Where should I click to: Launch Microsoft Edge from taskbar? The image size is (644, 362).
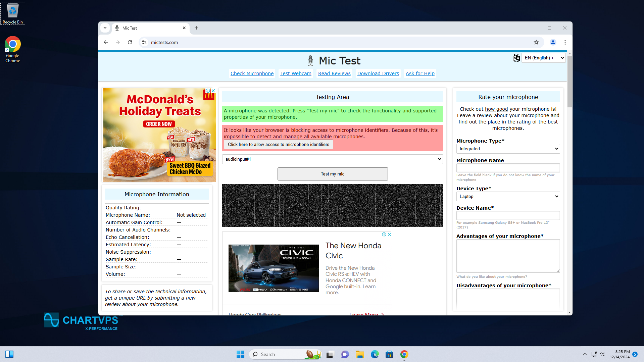(375, 354)
